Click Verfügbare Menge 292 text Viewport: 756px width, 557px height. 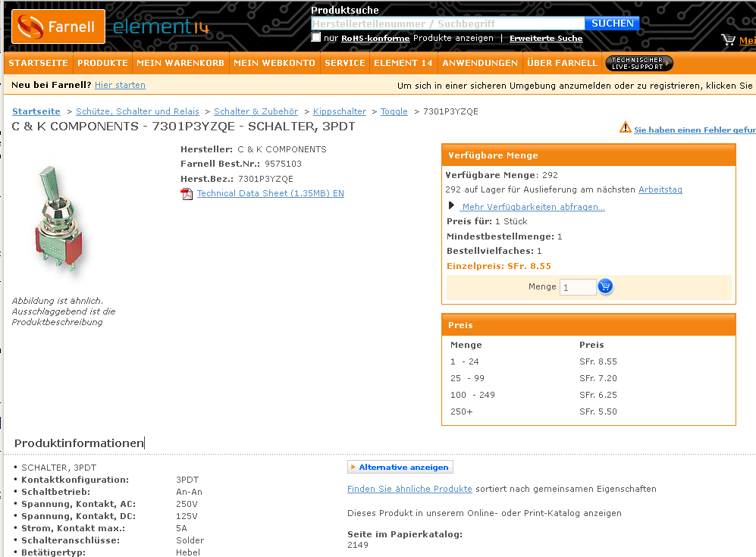click(502, 175)
